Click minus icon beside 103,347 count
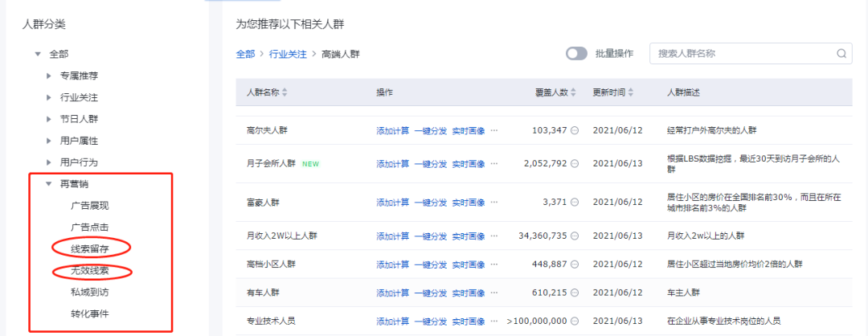 pyautogui.click(x=575, y=130)
